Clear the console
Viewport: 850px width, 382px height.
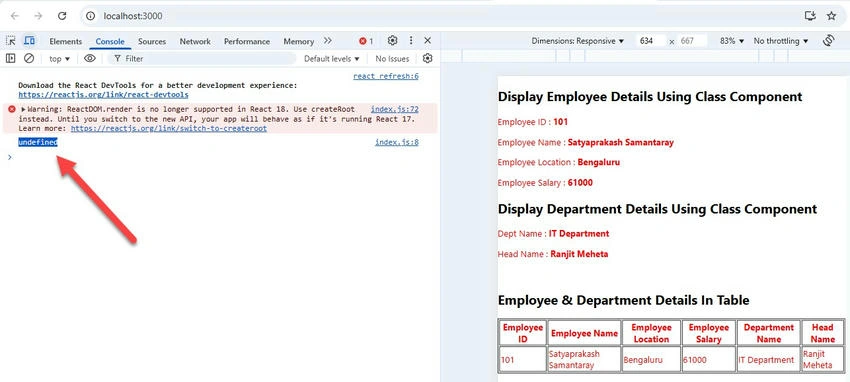point(29,58)
